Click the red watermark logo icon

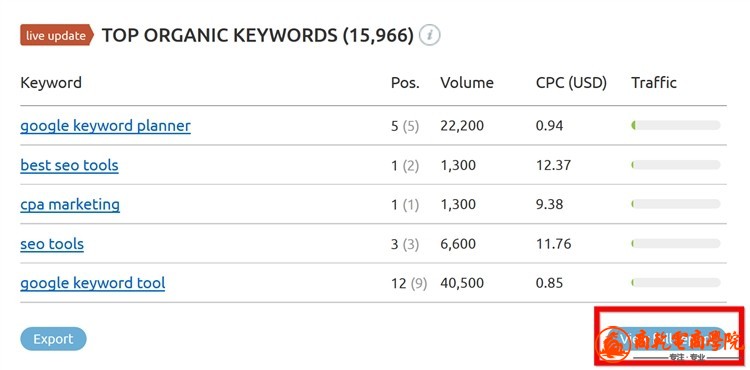tap(615, 343)
